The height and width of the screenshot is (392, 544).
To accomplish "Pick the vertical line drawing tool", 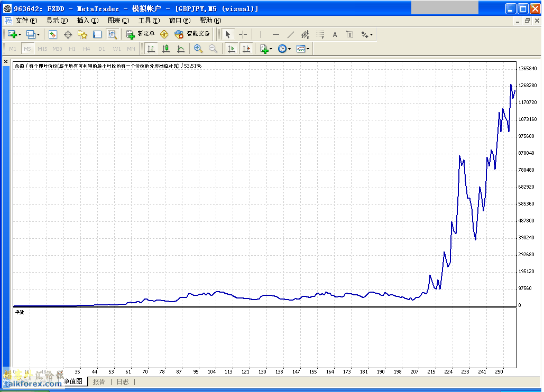I will pos(261,34).
